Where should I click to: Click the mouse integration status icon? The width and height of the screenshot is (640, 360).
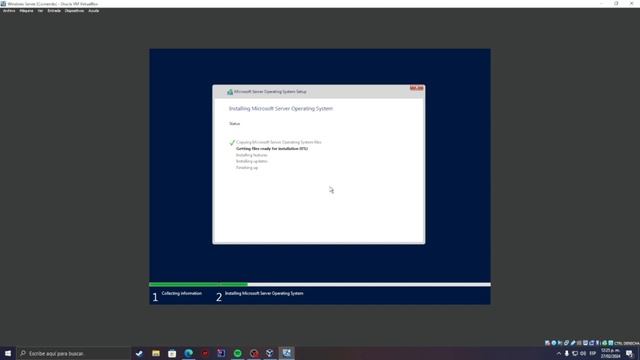[x=604, y=343]
